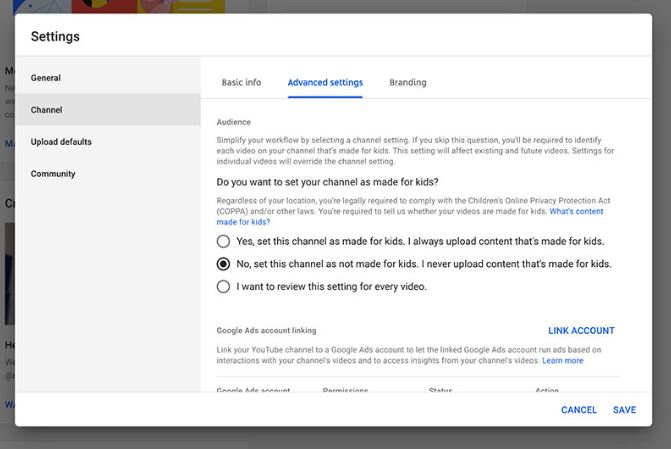
Task: Open 'What's content made for kids?' link
Action: [x=575, y=212]
